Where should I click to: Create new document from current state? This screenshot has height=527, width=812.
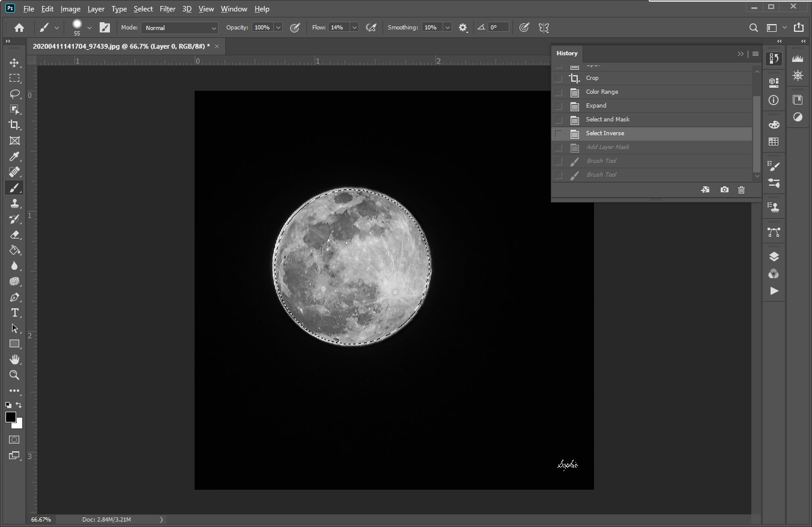tap(705, 190)
